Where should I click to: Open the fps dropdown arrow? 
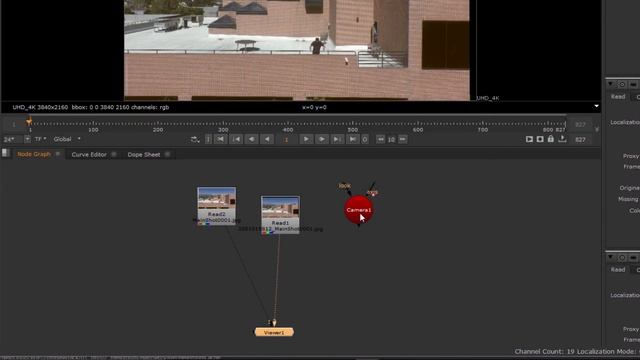(27, 139)
